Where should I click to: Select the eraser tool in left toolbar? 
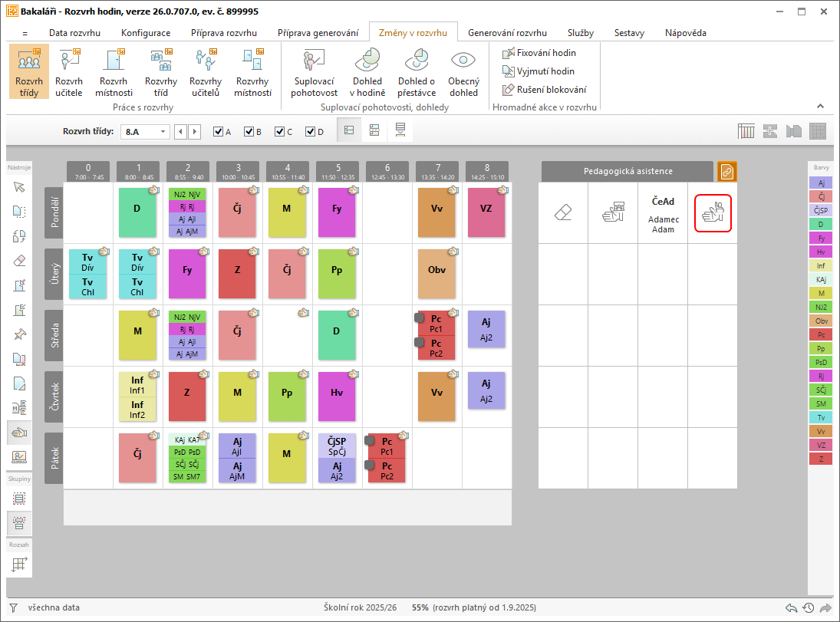[x=19, y=260]
